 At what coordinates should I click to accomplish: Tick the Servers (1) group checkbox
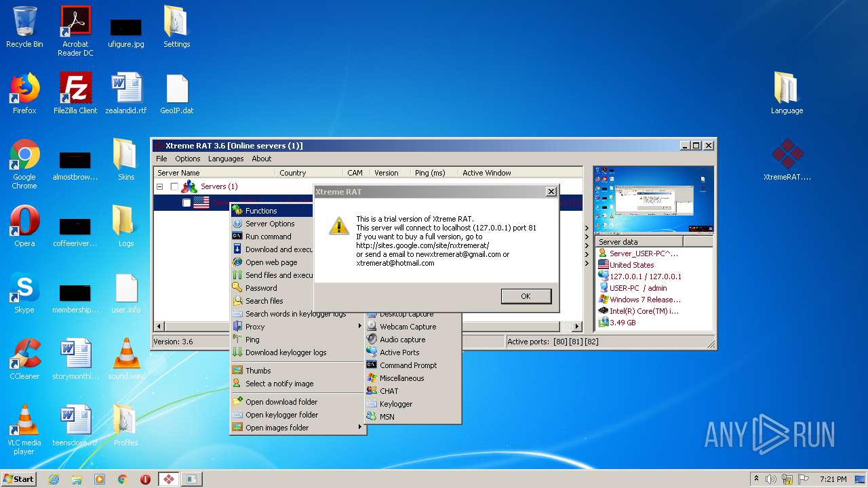click(174, 186)
